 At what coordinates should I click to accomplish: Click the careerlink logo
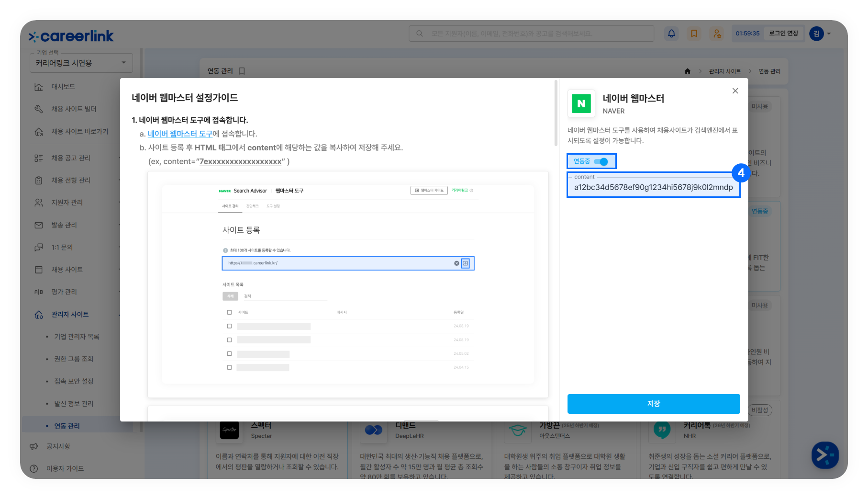[x=71, y=36]
